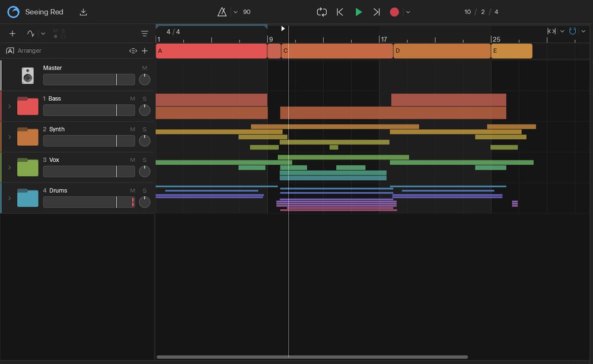Solo the Bass track

pos(145,98)
